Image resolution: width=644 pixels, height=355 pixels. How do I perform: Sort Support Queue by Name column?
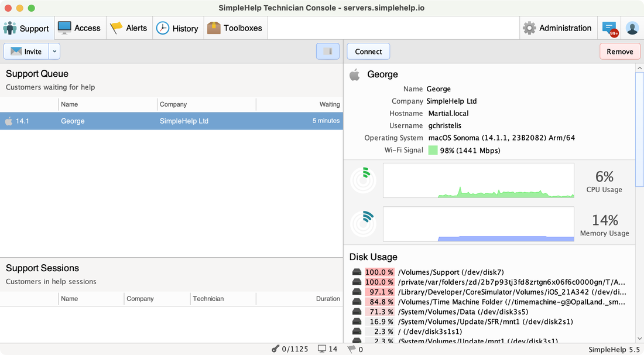(x=108, y=104)
